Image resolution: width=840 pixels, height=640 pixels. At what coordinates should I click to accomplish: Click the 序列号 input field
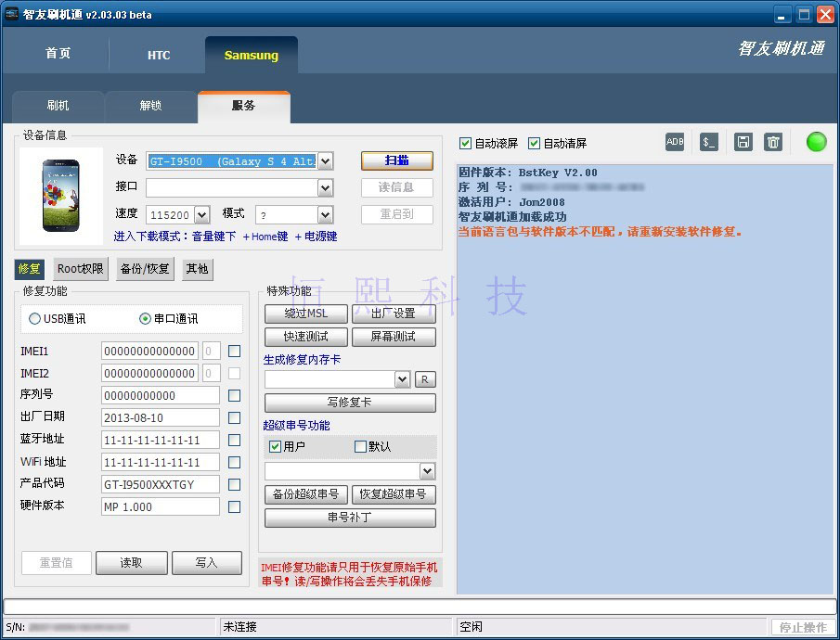coord(161,396)
